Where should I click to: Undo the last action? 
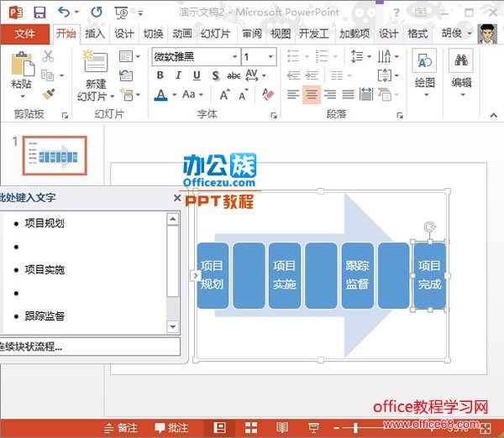[x=65, y=13]
